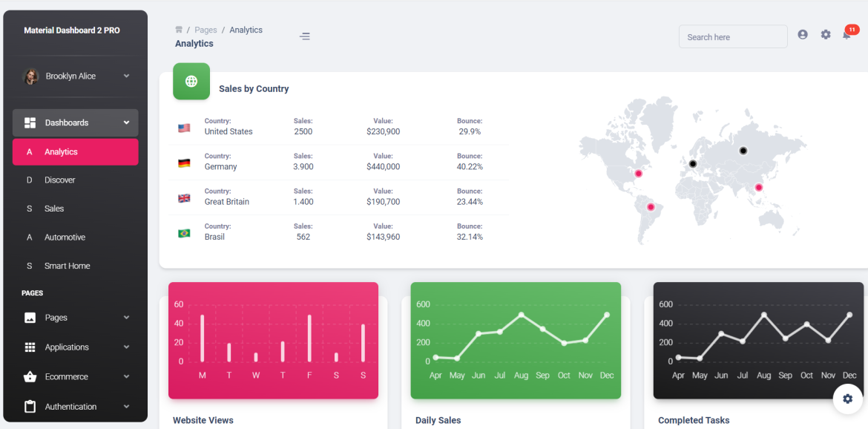Click the Authentication clipboard icon
868x429 pixels.
[30, 406]
